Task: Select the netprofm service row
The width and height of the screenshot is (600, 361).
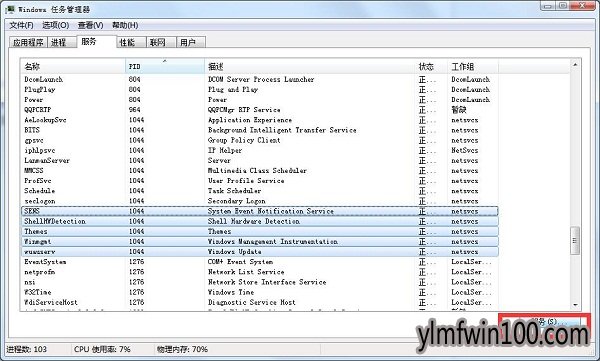Action: (x=259, y=272)
